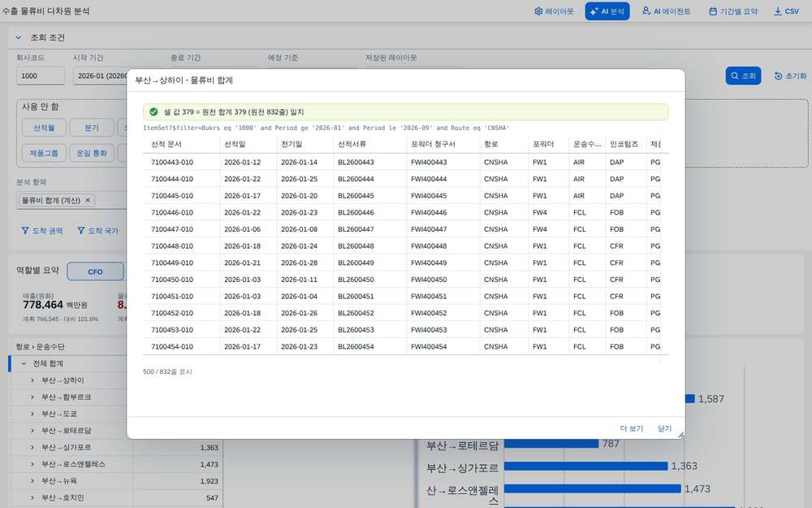Collapse the 조회 조건 section chevron
The width and height of the screenshot is (812, 508).
[19, 37]
